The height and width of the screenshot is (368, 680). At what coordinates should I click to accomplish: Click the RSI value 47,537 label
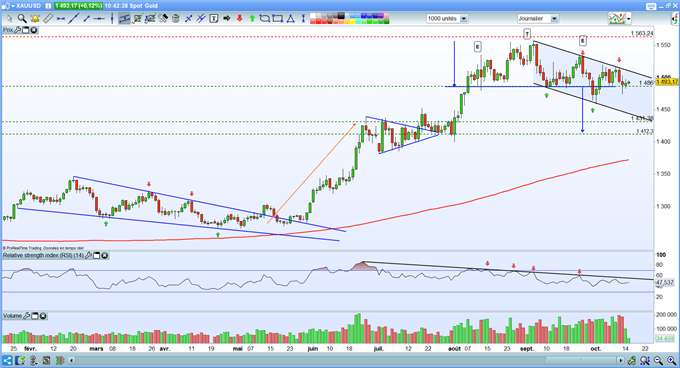[x=665, y=283]
